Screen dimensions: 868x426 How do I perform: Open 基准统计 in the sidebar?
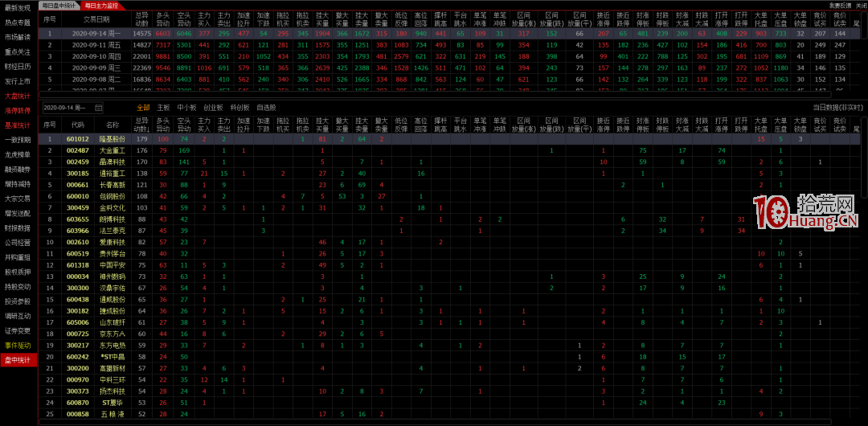point(18,125)
